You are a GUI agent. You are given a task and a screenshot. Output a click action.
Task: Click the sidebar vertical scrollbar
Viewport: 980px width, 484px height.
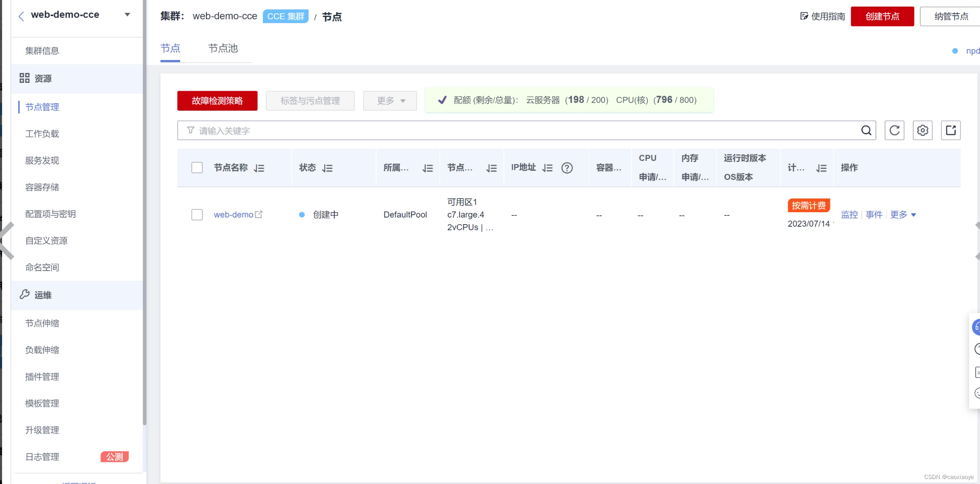click(x=144, y=207)
